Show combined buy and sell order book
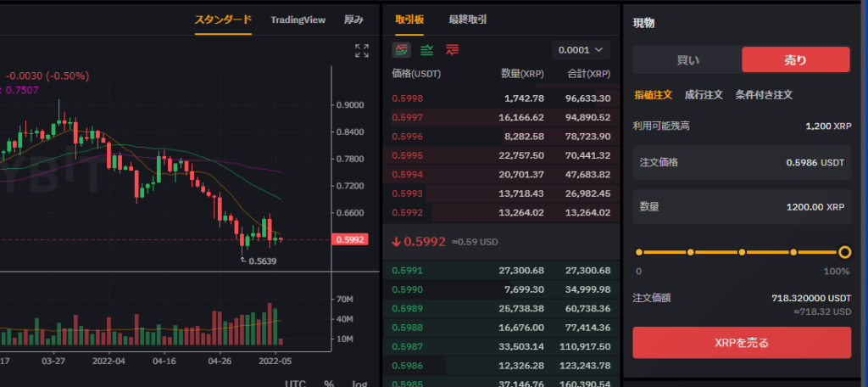Image resolution: width=868 pixels, height=387 pixels. (402, 50)
